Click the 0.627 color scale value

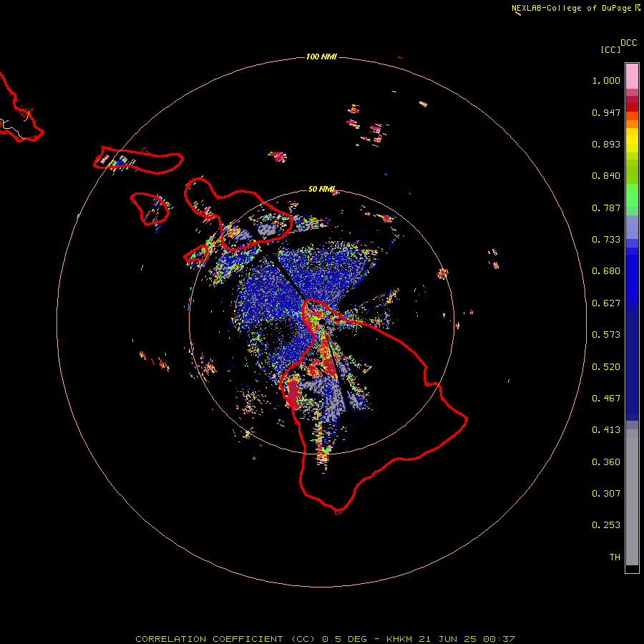[x=606, y=303]
